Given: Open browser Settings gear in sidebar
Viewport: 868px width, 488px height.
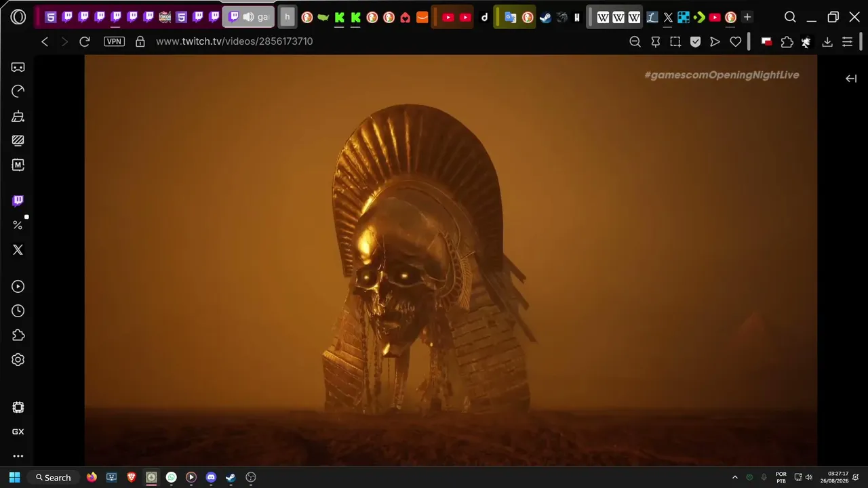Looking at the screenshot, I should (18, 360).
